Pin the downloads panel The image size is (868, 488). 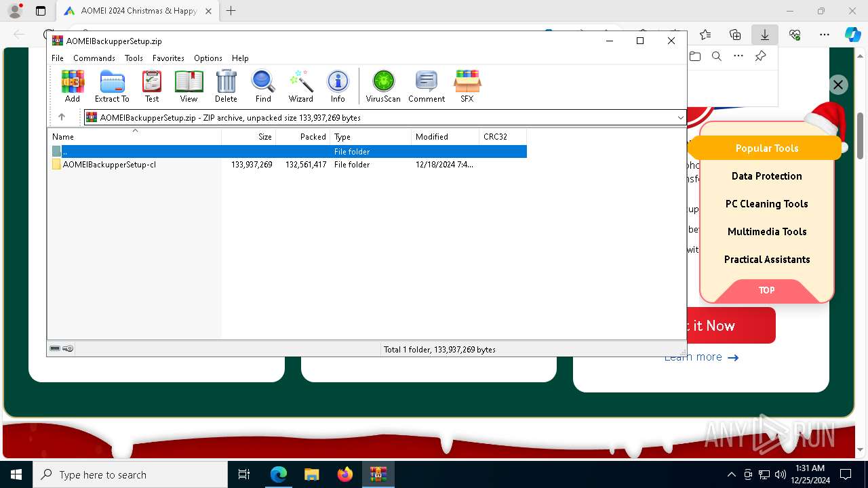click(760, 56)
